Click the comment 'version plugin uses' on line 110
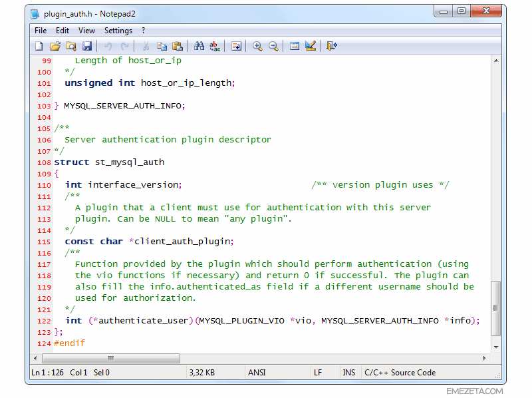The width and height of the screenshot is (532, 398). [x=383, y=185]
